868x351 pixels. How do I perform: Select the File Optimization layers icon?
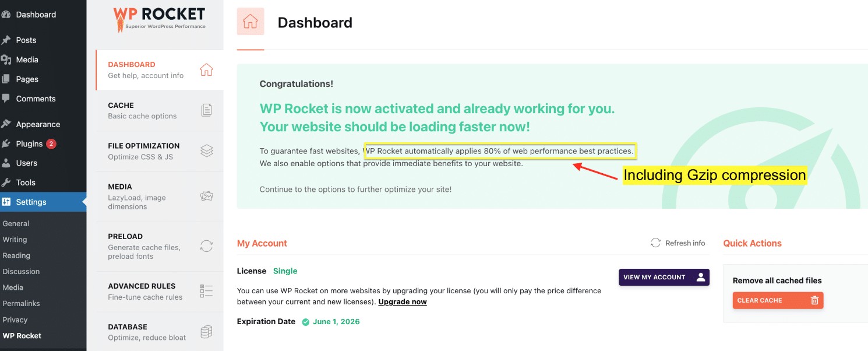(206, 151)
